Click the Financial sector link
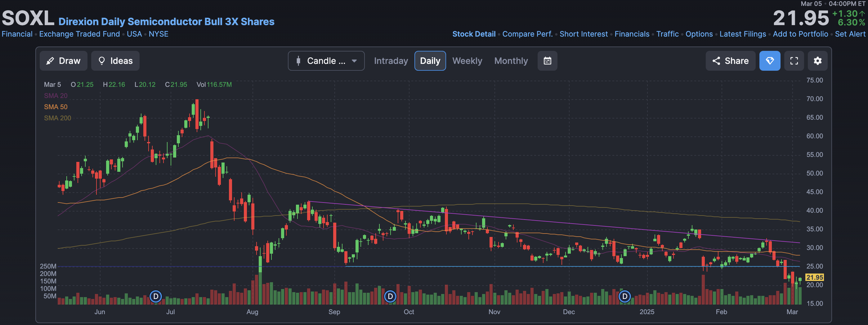Screen dimensions: 868x325 click(x=17, y=34)
